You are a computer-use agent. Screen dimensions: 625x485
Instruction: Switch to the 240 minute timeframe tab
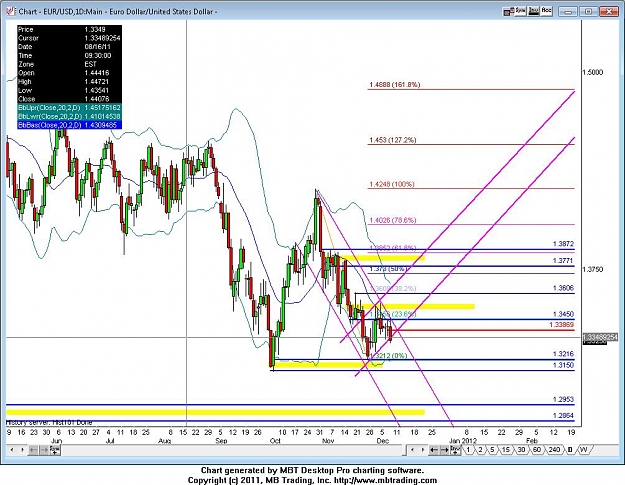click(554, 450)
